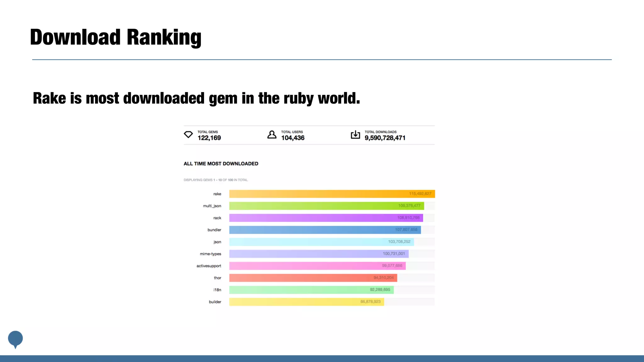This screenshot has width=644, height=362.
Task: Click the Total Downloads download icon
Action: (355, 134)
